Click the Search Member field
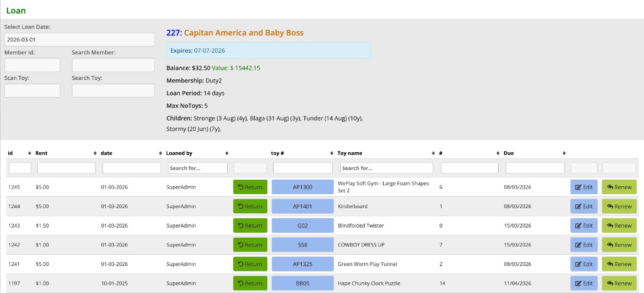Screen dimensions: 644x293 pos(113,65)
